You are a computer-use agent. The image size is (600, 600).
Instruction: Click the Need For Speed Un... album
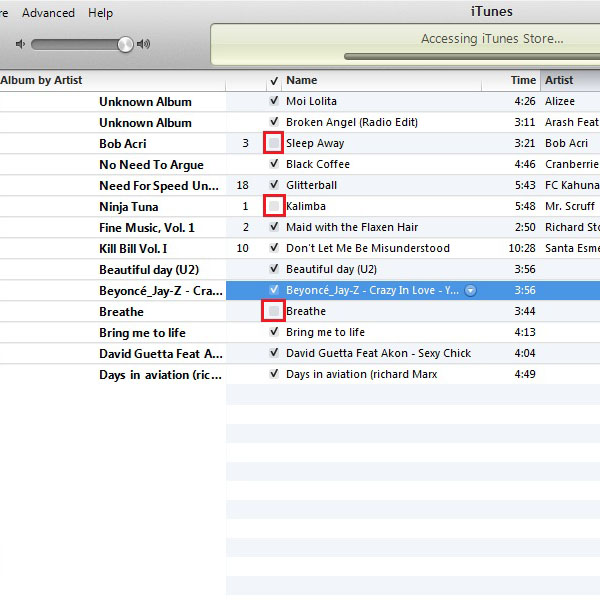pyautogui.click(x=159, y=186)
